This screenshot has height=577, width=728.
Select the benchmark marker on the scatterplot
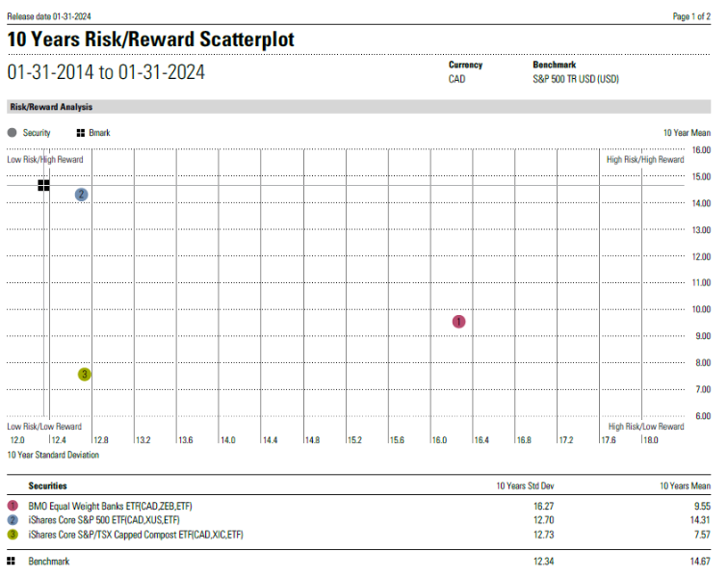pos(43,185)
